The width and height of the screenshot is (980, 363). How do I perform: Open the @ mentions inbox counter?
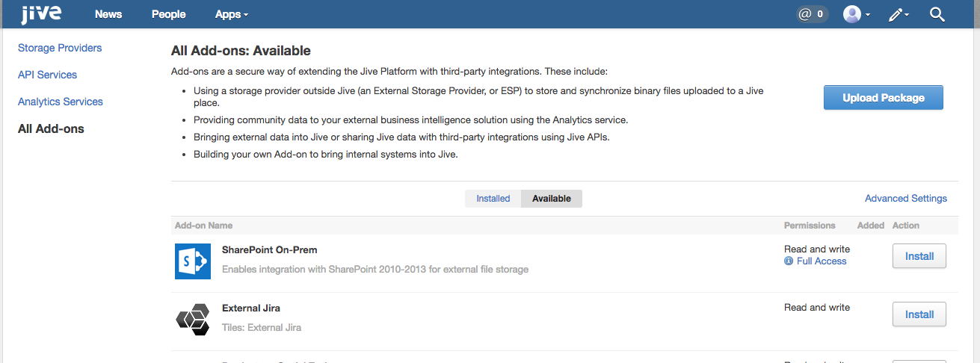coord(812,14)
